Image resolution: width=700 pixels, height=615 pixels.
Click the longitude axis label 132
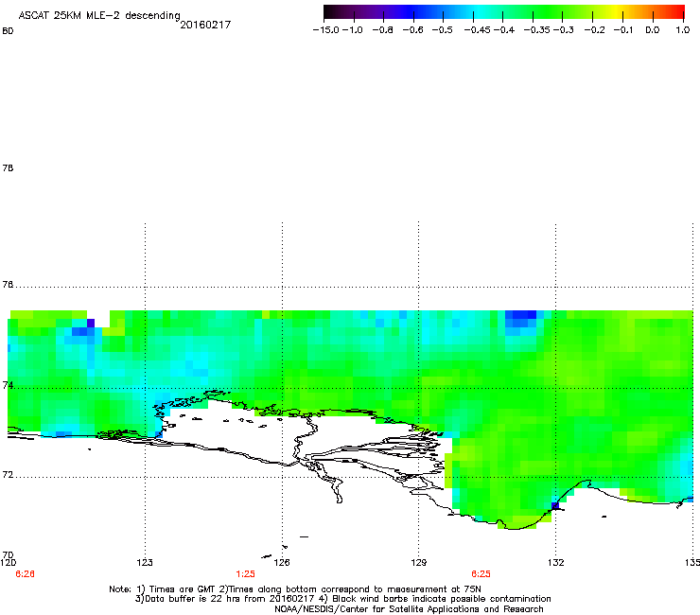(556, 562)
